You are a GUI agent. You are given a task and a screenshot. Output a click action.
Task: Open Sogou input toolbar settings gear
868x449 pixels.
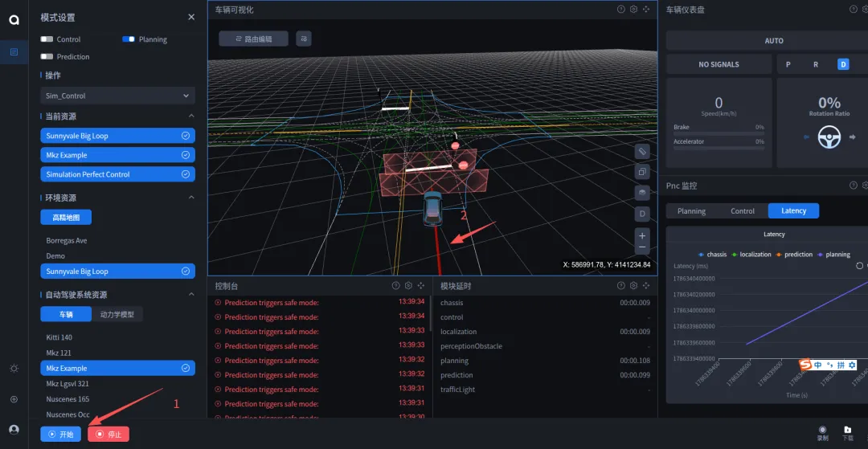tap(852, 365)
